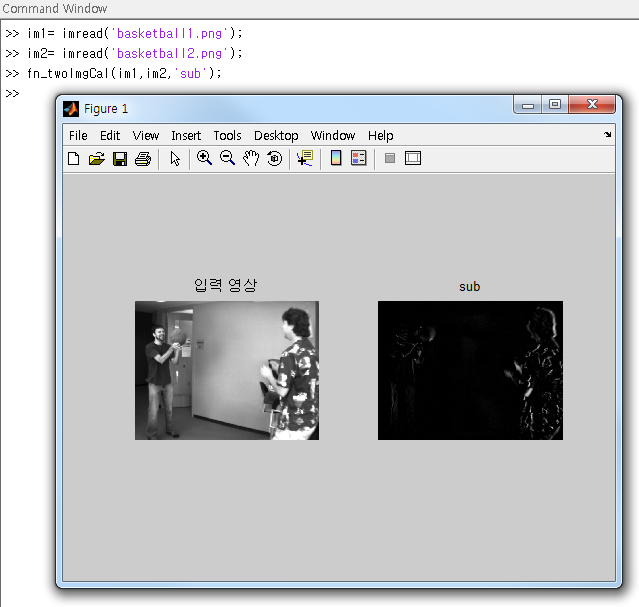Screen dimensions: 639x607
Task: Click the '입력 영상' plot title
Action: tap(225, 285)
